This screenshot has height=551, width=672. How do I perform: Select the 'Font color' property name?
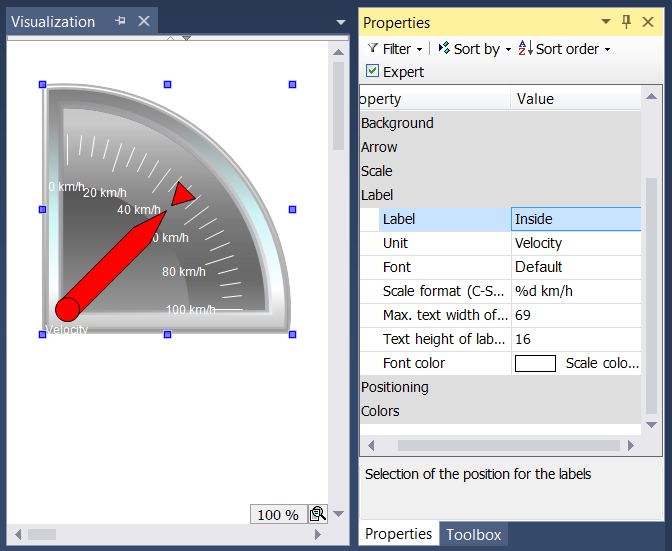[414, 363]
